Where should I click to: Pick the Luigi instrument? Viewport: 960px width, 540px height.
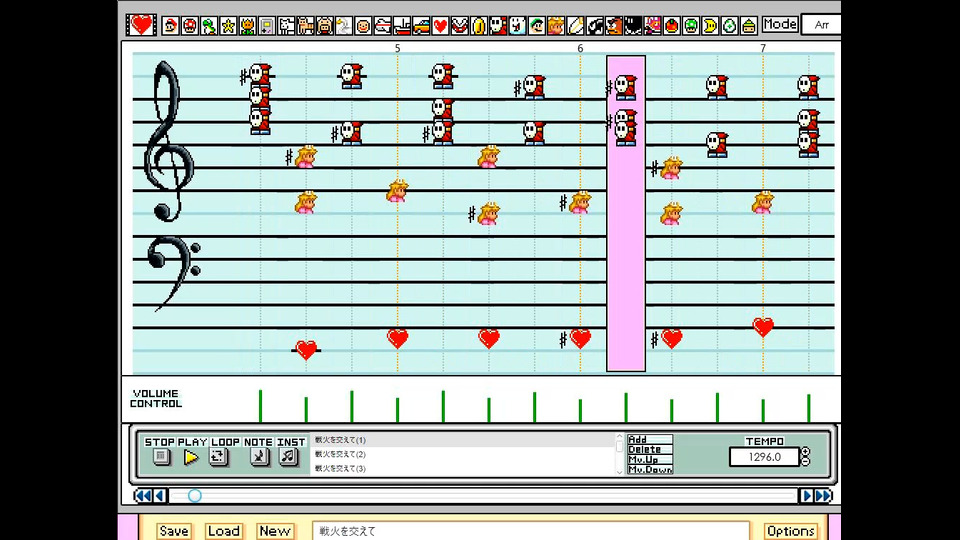click(x=537, y=26)
